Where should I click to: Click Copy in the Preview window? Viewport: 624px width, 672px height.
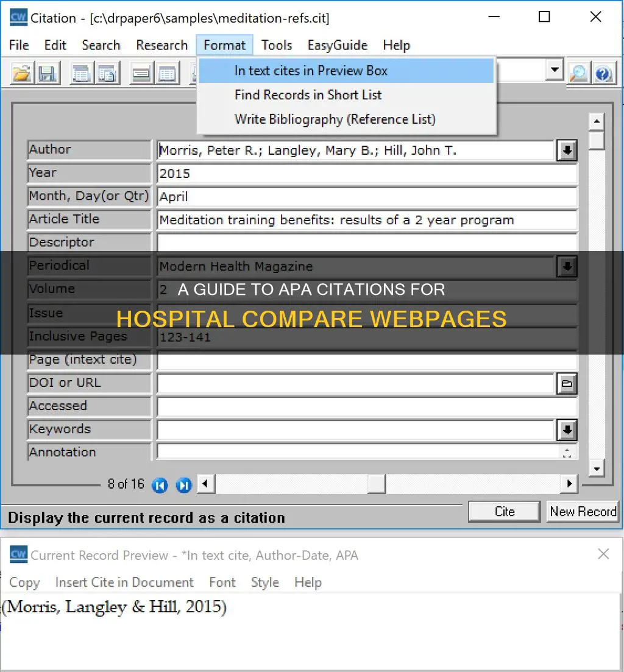coord(24,582)
